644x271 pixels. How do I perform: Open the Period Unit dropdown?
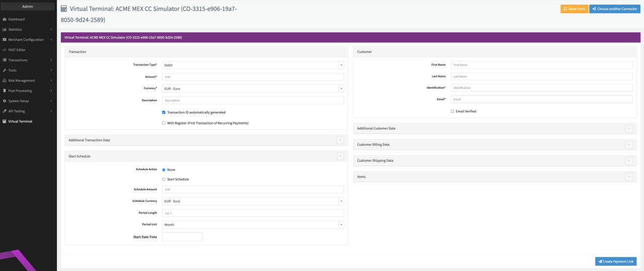click(x=253, y=225)
